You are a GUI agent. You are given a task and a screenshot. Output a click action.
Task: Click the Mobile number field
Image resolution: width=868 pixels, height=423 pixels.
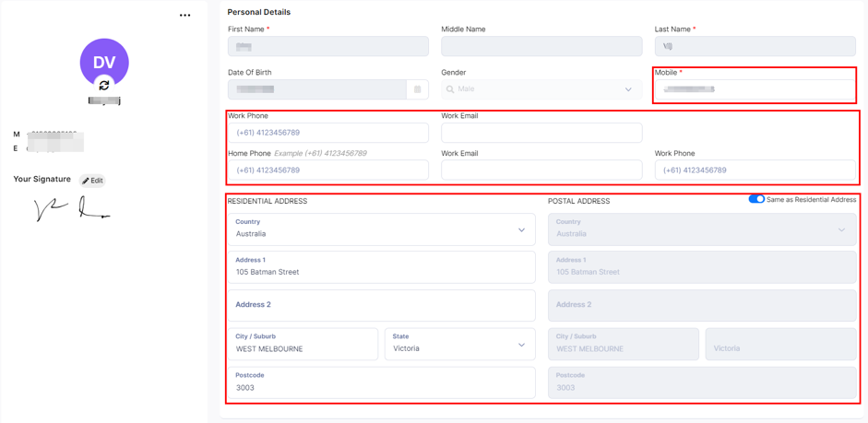coord(755,89)
